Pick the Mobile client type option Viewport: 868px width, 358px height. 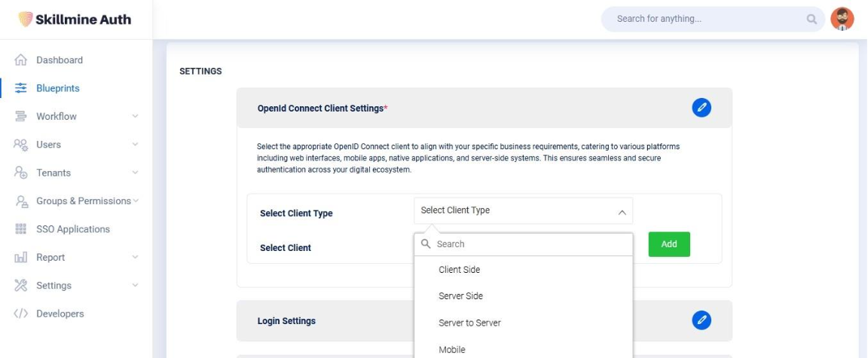pos(452,350)
